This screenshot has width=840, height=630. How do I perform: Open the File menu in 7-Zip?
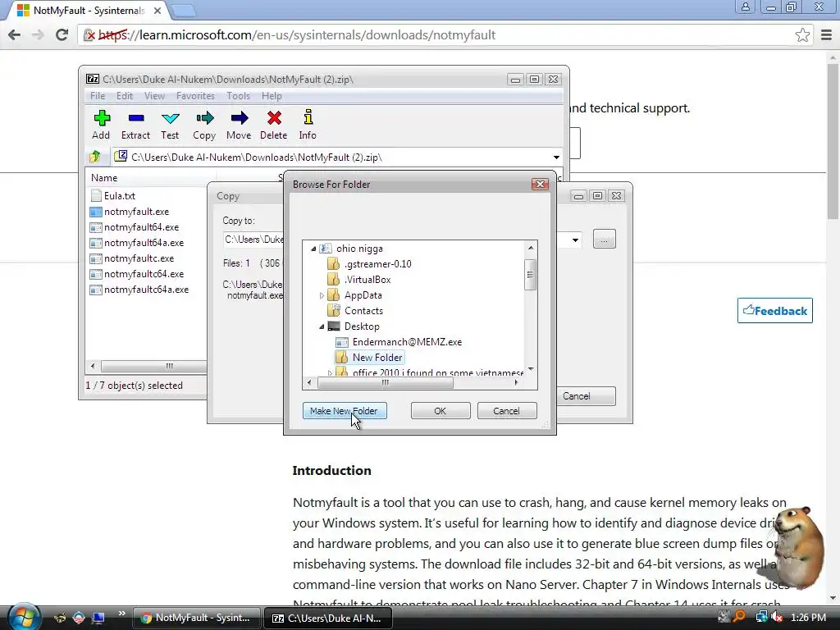pos(98,96)
